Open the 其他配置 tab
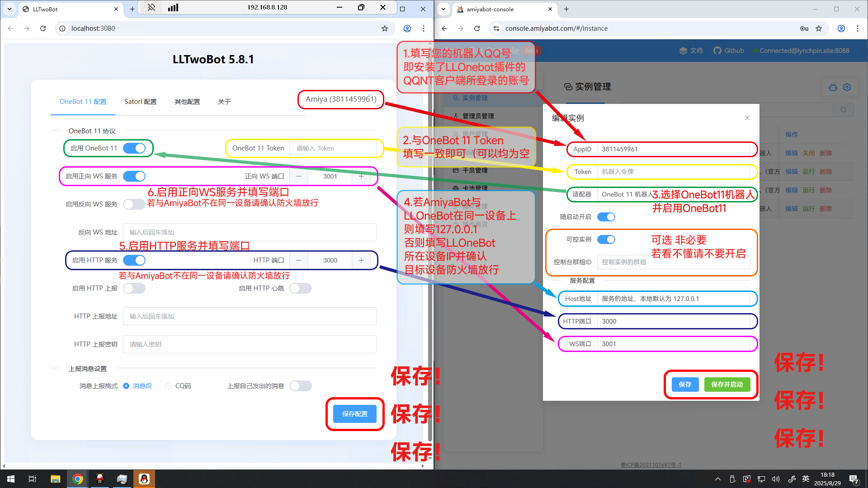Image resolution: width=868 pixels, height=488 pixels. pos(187,102)
